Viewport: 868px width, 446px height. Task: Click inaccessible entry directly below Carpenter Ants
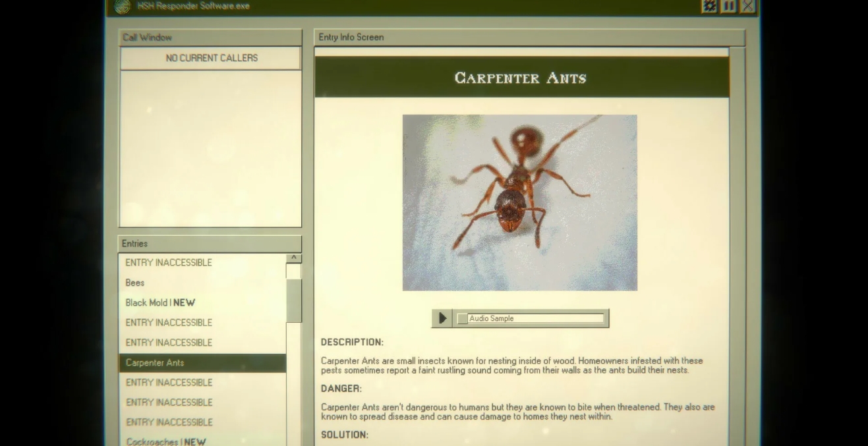[x=169, y=383]
